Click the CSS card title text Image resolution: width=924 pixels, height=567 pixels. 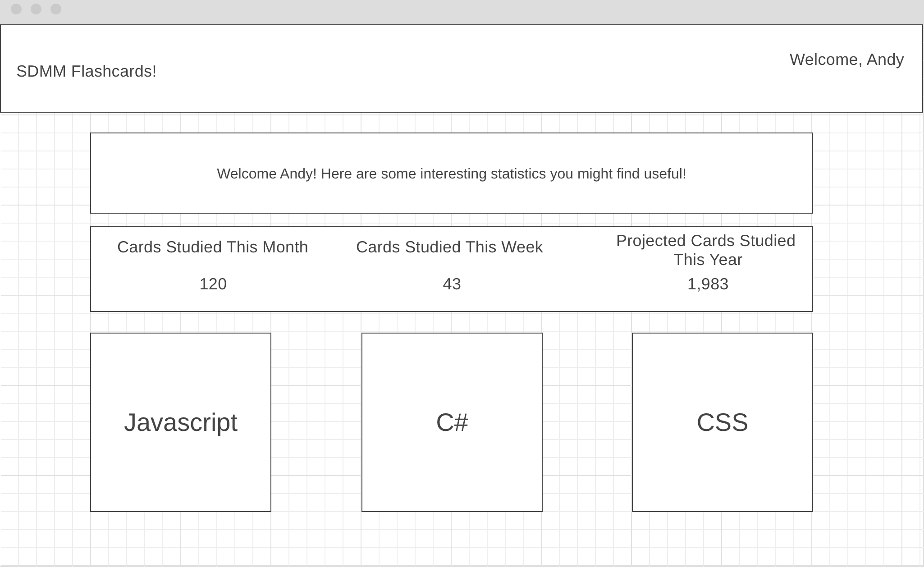pyautogui.click(x=722, y=422)
